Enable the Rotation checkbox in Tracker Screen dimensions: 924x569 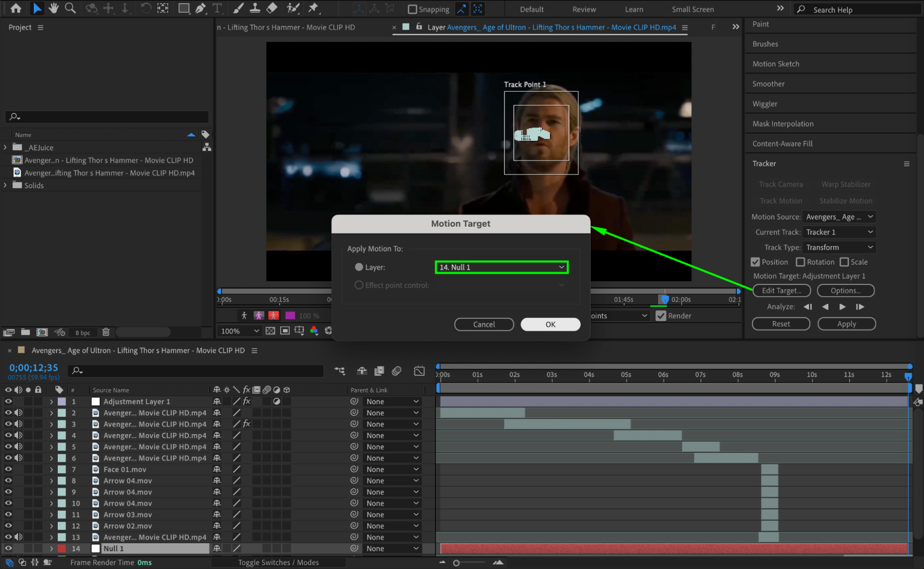tap(801, 262)
